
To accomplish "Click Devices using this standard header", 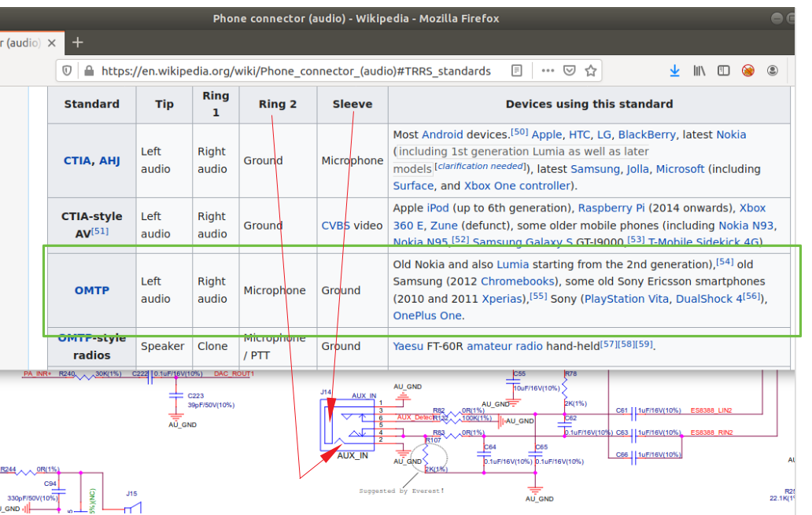I will 589,104.
